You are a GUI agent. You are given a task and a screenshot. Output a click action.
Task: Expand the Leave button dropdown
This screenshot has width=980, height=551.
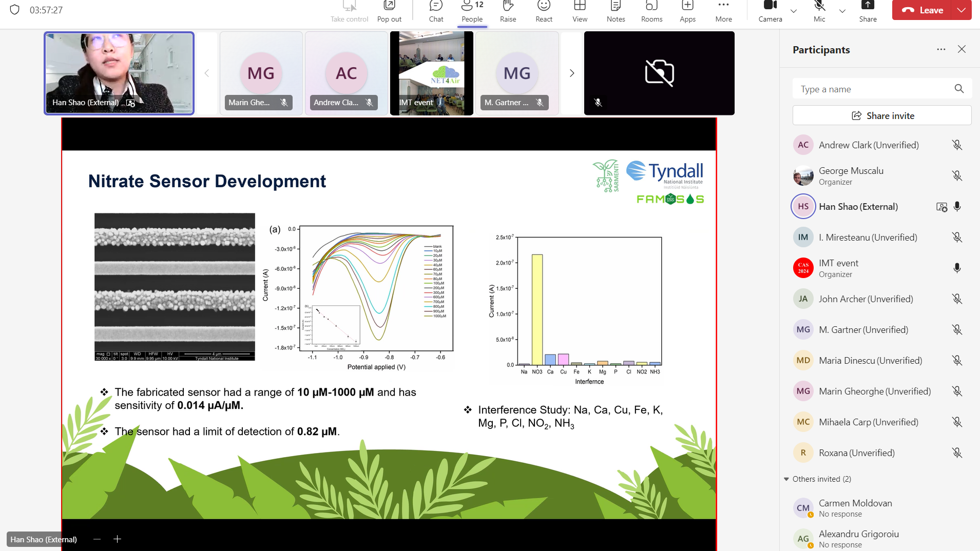click(962, 10)
